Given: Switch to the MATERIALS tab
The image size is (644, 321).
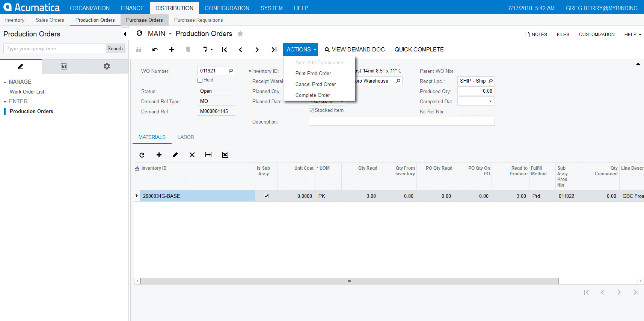Looking at the screenshot, I should [152, 137].
